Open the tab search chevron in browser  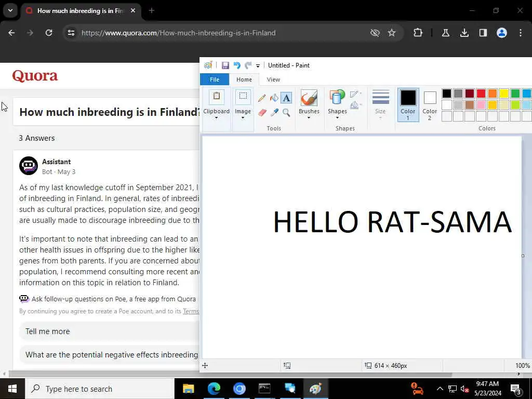click(10, 10)
